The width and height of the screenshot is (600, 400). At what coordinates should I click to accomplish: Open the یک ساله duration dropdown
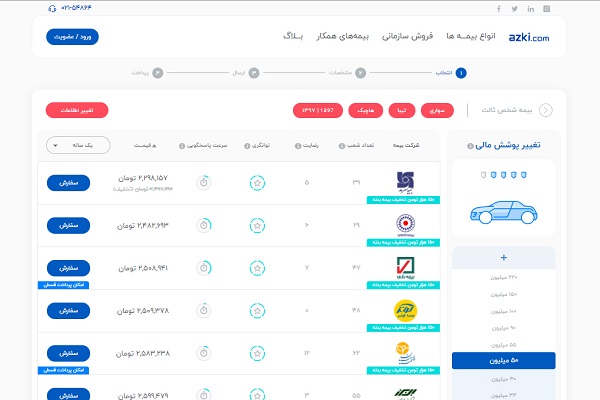coord(78,145)
